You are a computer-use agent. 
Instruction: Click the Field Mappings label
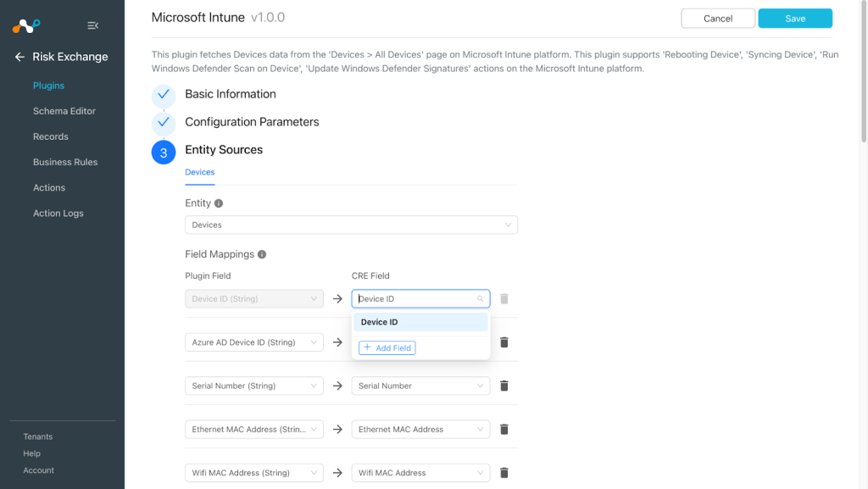pyautogui.click(x=220, y=254)
